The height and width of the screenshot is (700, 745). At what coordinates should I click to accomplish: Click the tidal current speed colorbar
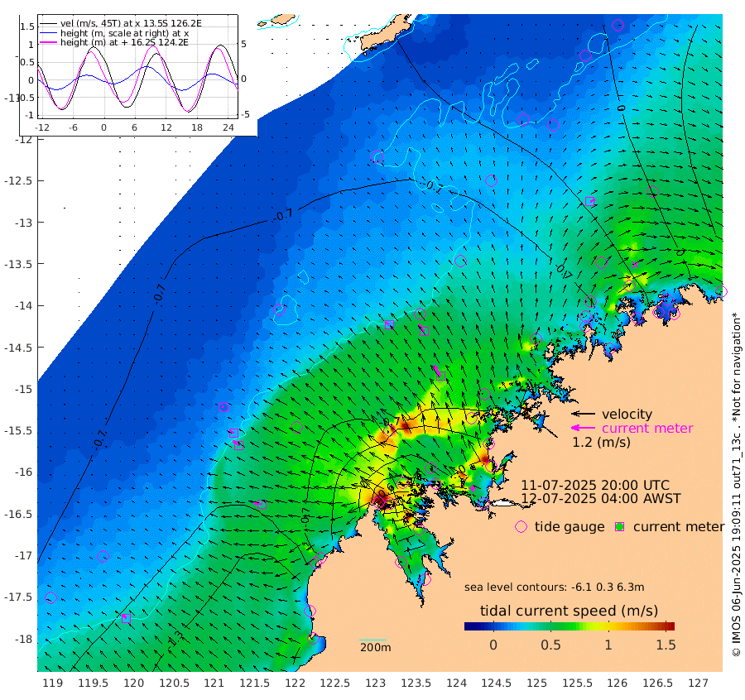(x=570, y=626)
